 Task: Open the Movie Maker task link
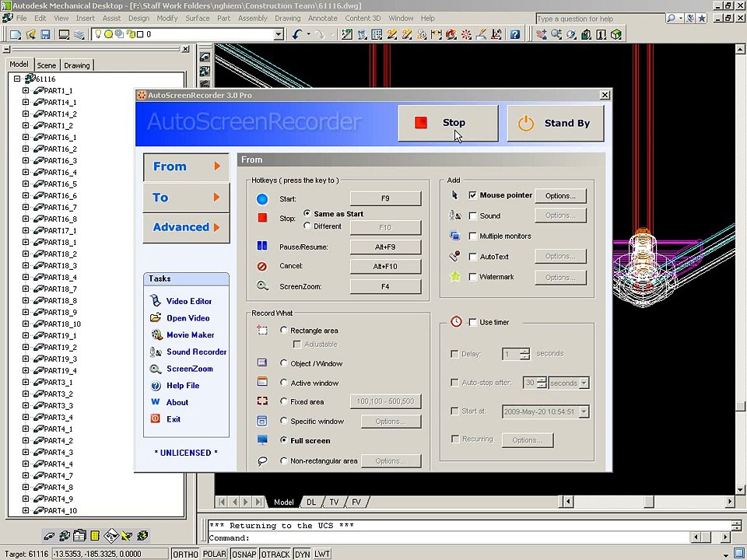[x=190, y=334]
